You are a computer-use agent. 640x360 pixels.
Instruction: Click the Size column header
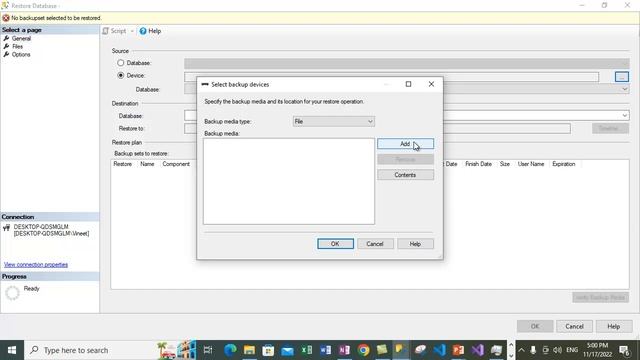(504, 164)
